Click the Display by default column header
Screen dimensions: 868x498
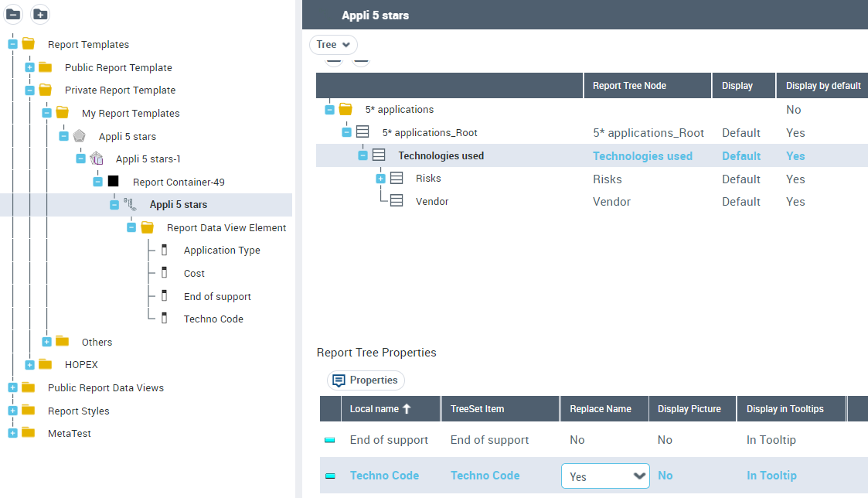[822, 86]
